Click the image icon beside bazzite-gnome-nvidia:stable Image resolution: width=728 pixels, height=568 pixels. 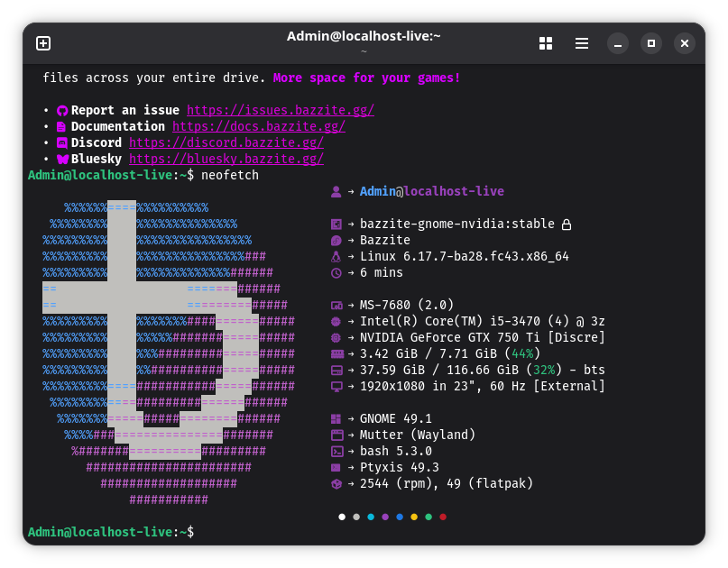click(336, 224)
